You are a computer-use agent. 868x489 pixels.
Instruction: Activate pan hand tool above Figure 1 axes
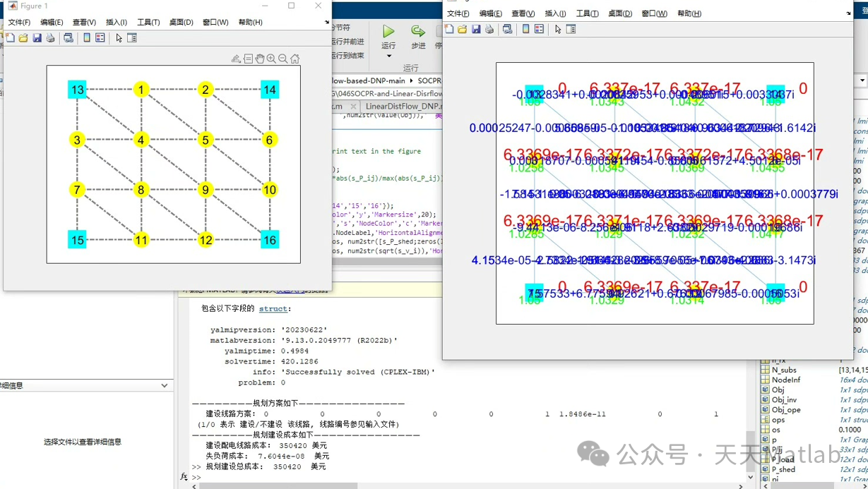tap(260, 59)
